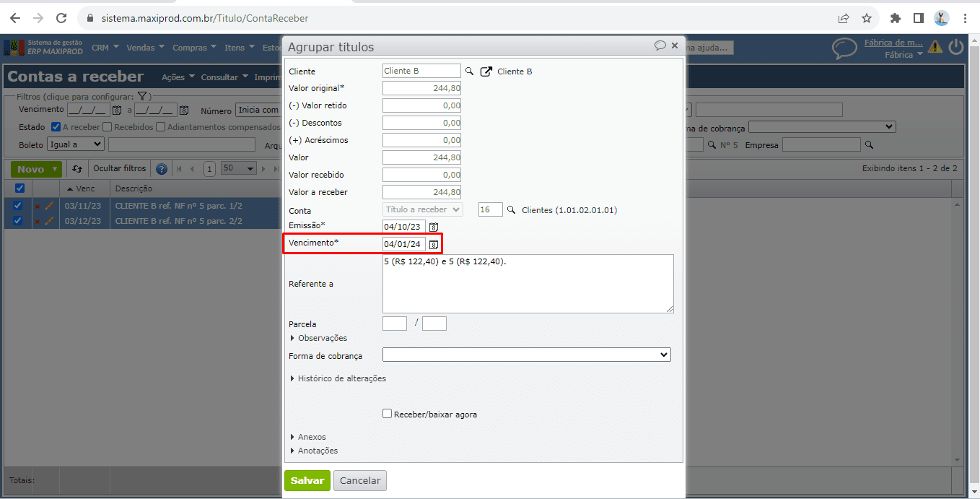Click the magnifier before Nº 5 label
The image size is (980, 499).
(712, 145)
